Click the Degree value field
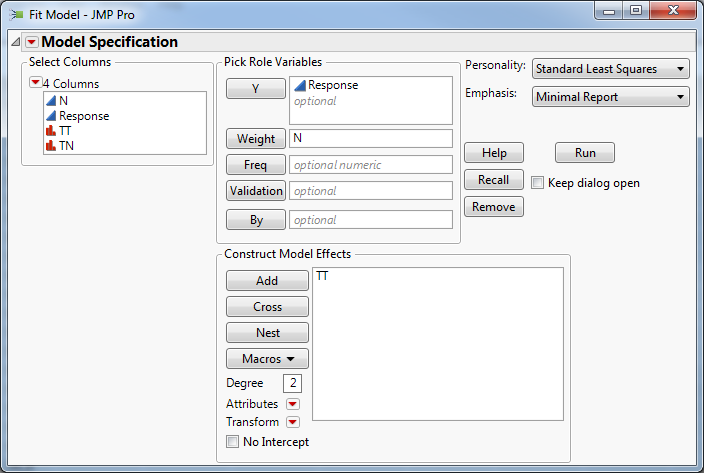 point(292,383)
